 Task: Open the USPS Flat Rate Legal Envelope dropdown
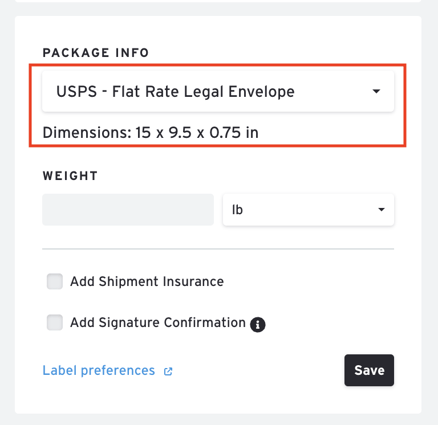click(x=218, y=91)
